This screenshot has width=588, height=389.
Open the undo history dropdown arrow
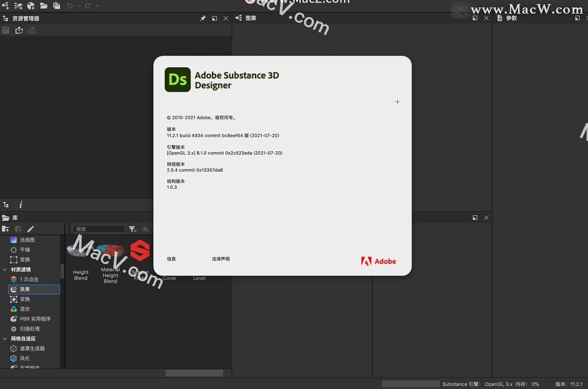(79, 6)
